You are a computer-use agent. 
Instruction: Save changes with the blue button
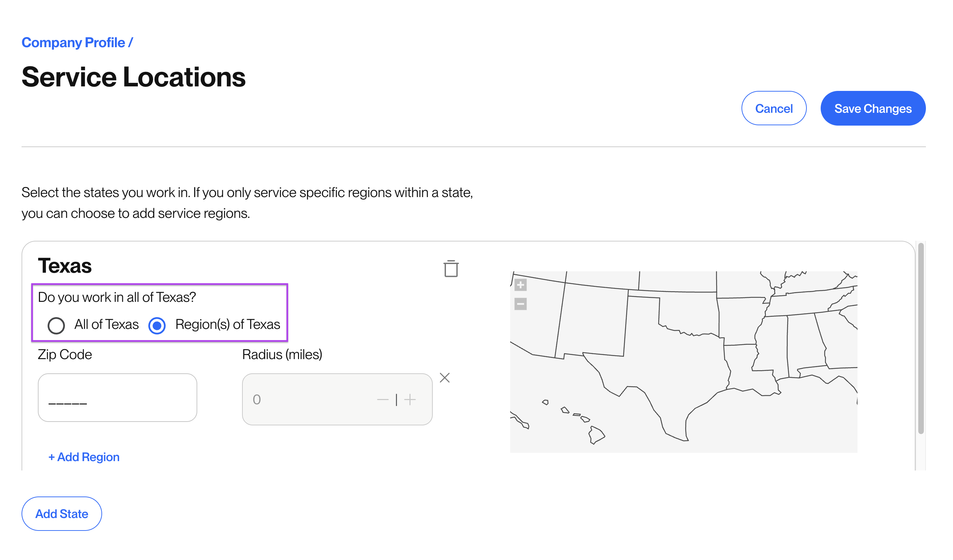873,108
